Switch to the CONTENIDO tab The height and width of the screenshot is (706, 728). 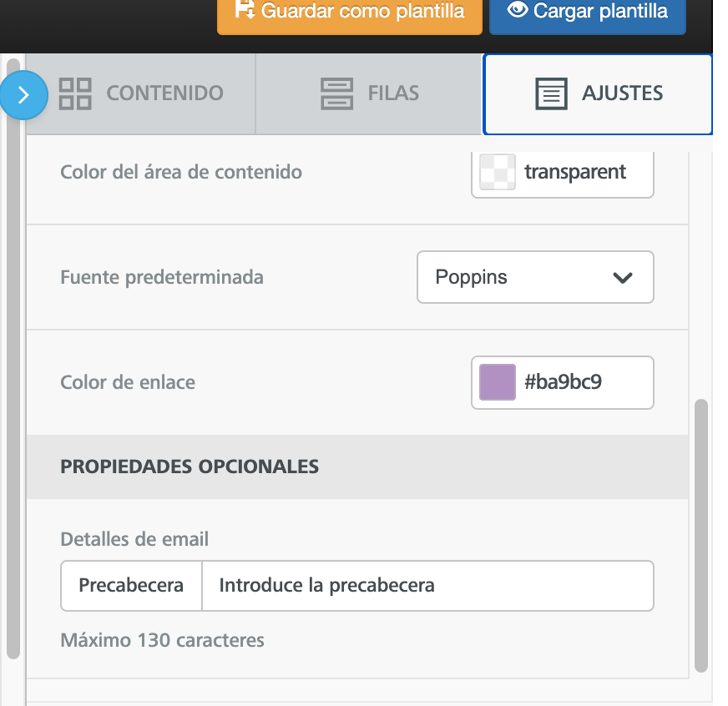click(164, 93)
